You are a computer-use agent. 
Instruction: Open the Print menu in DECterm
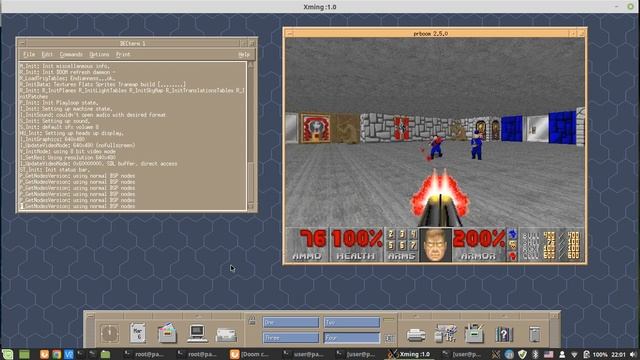(x=123, y=54)
